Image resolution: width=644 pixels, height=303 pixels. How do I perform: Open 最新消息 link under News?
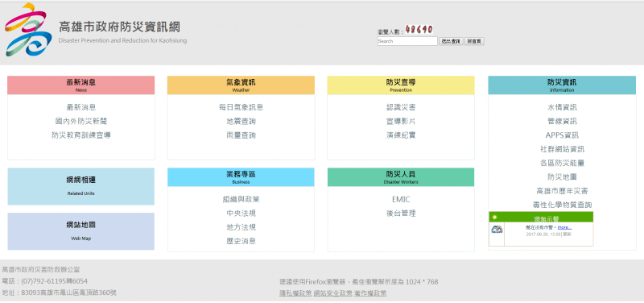pyautogui.click(x=81, y=107)
